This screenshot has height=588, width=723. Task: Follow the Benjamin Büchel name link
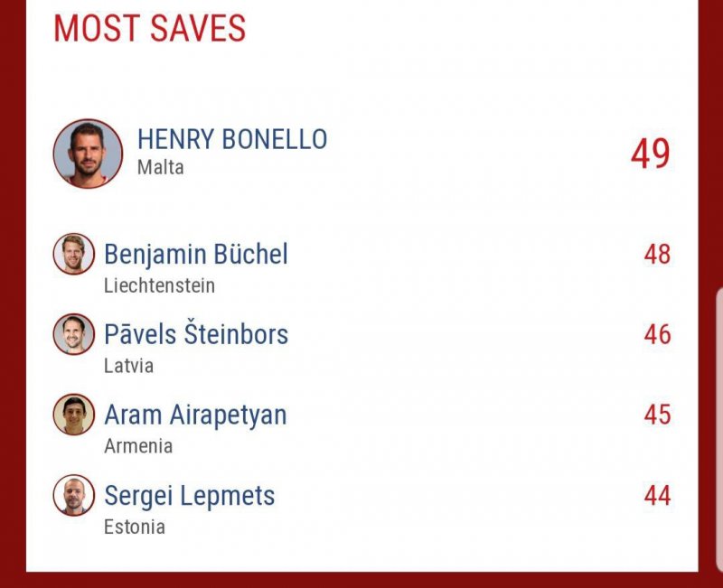click(x=196, y=254)
